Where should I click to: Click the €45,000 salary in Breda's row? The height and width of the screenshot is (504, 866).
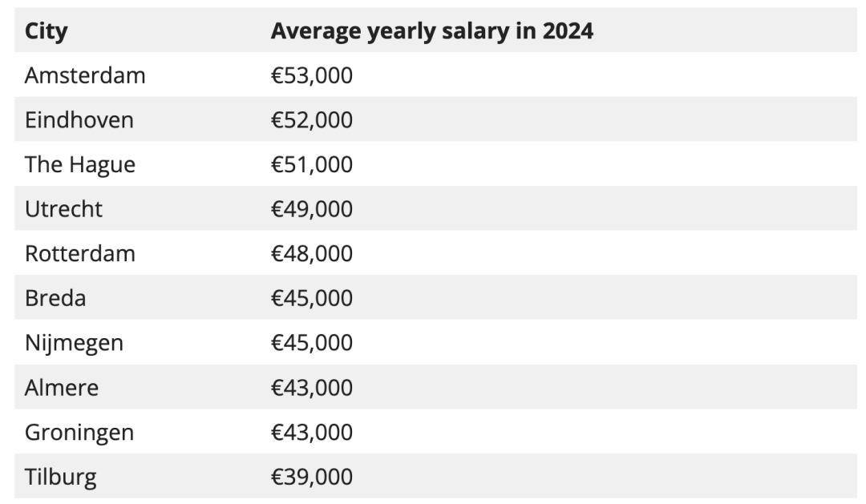311,298
